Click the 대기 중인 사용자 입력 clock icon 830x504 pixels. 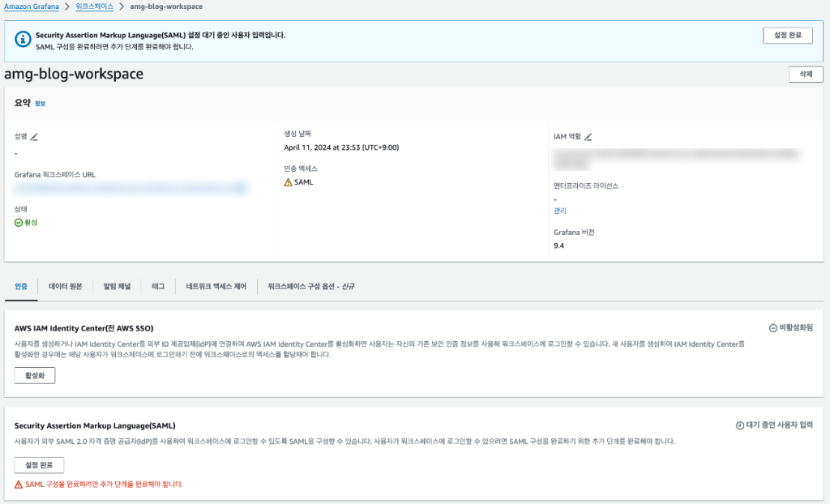(740, 425)
